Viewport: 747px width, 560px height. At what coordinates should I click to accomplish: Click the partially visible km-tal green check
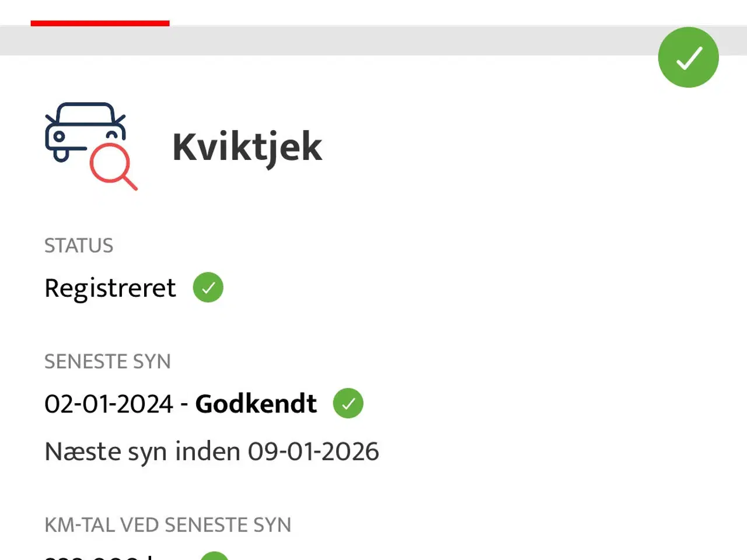(x=214, y=555)
